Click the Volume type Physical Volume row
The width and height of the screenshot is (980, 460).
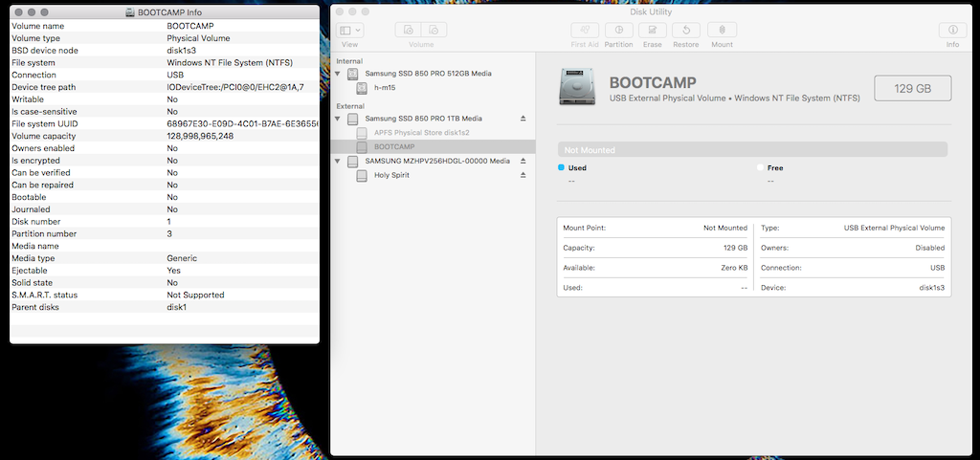coord(165,38)
